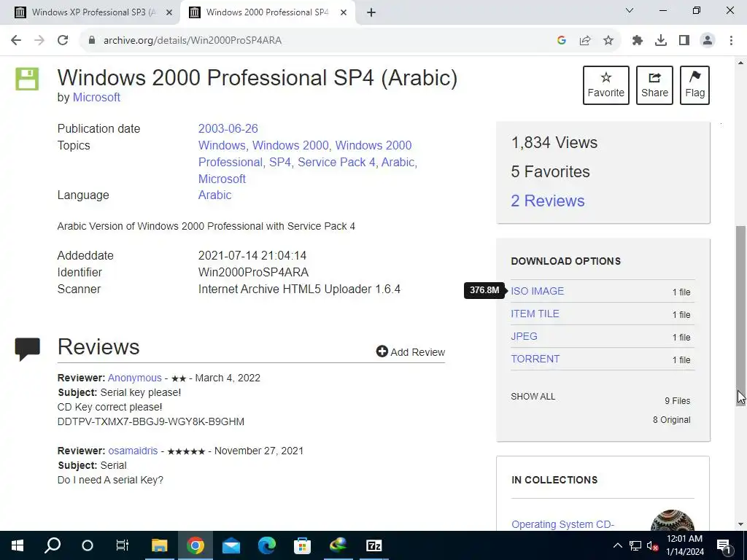Open the Mail app on the taskbar
The image size is (747, 560).
pyautogui.click(x=231, y=545)
